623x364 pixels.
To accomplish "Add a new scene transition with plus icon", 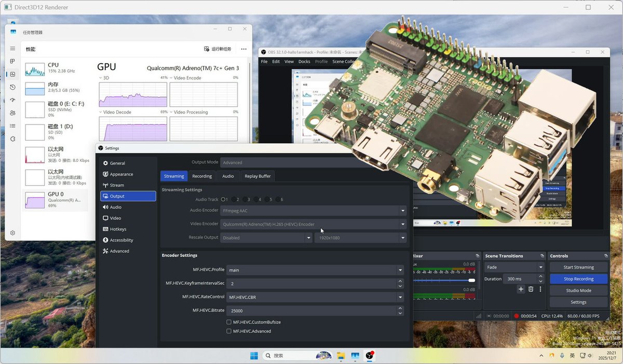I will coord(521,289).
